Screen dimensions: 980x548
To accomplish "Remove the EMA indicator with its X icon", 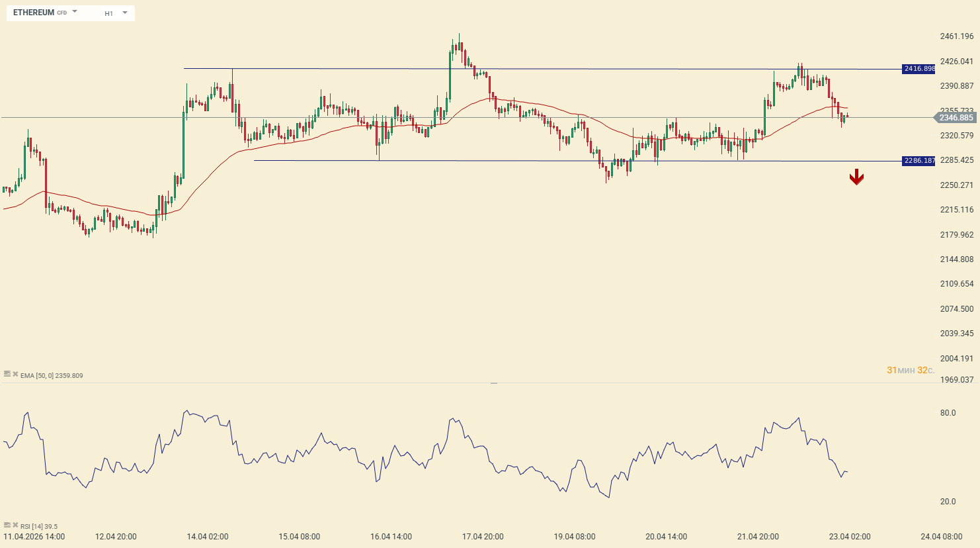I will click(15, 375).
